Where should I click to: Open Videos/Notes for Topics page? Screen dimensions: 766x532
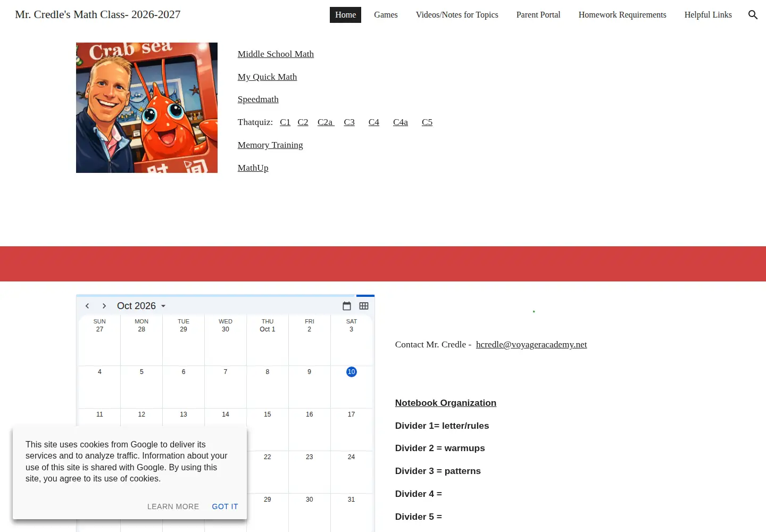coord(457,15)
